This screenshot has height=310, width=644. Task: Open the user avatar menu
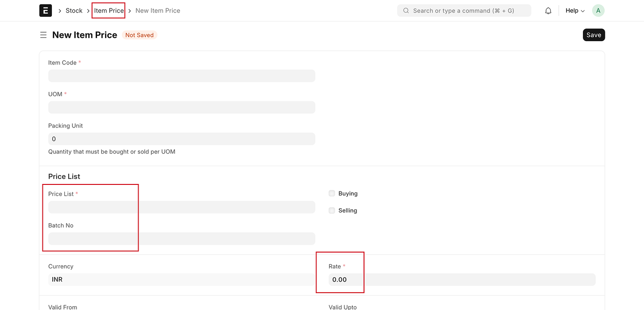coord(598,10)
